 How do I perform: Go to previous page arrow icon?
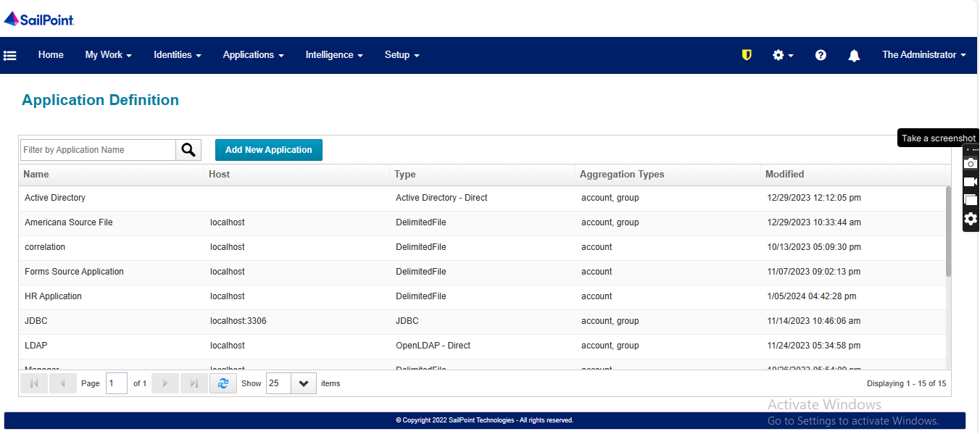click(x=63, y=383)
